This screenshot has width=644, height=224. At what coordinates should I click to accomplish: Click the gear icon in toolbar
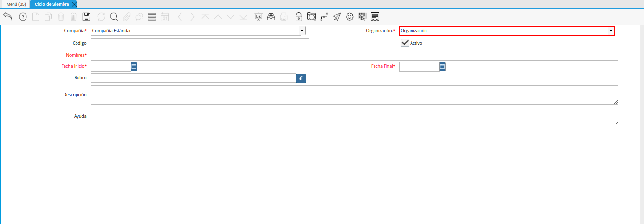pyautogui.click(x=350, y=17)
